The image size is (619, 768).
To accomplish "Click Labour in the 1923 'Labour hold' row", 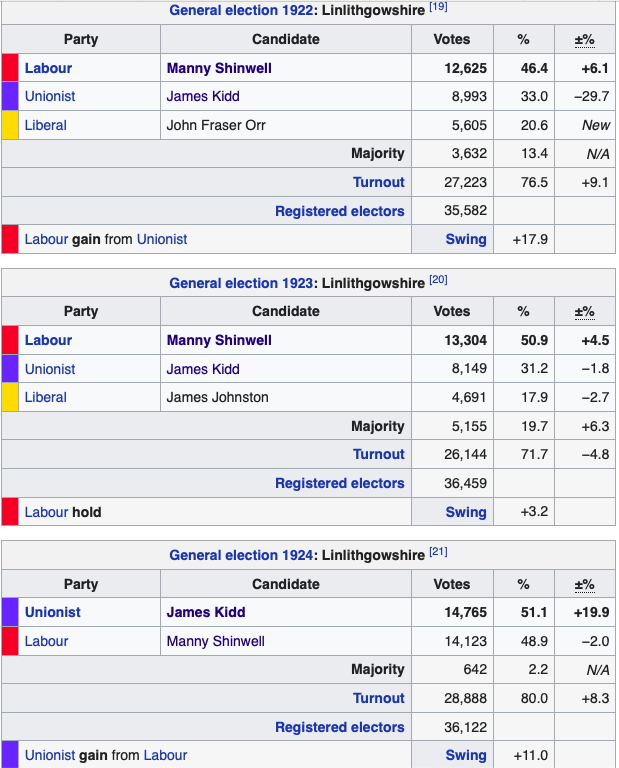I will coord(46,512).
